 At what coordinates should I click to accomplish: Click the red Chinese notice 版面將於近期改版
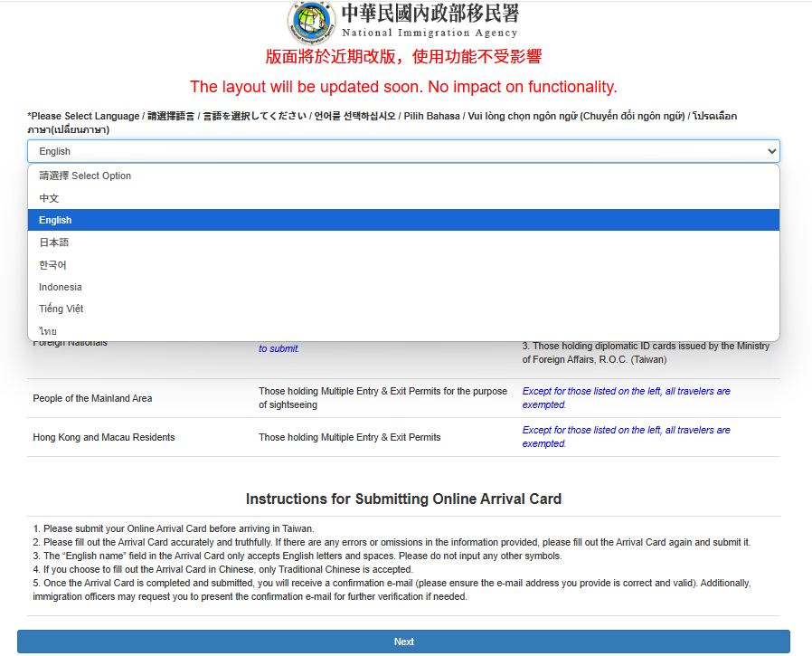pyautogui.click(x=403, y=56)
